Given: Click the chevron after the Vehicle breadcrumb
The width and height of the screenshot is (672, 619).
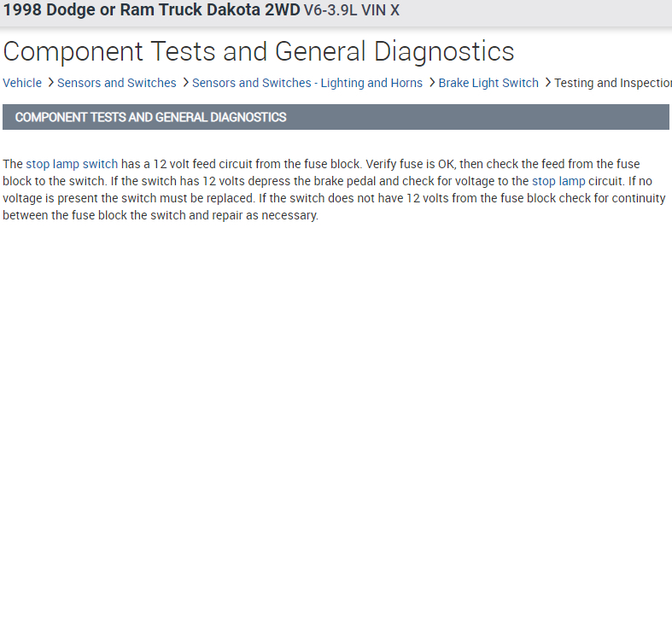Looking at the screenshot, I should pos(50,83).
